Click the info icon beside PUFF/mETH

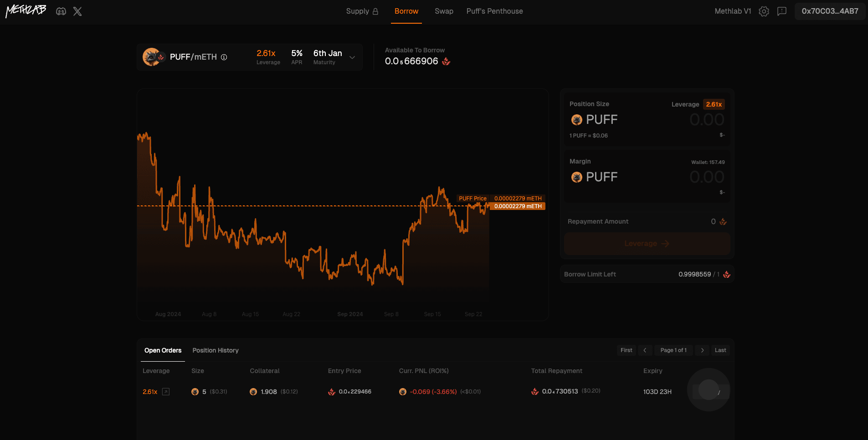pyautogui.click(x=224, y=57)
